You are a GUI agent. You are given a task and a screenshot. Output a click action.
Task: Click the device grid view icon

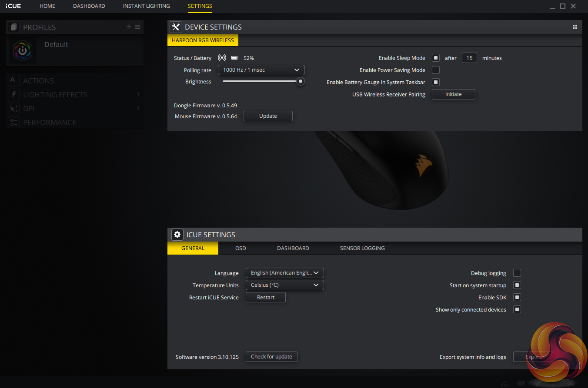(x=575, y=27)
